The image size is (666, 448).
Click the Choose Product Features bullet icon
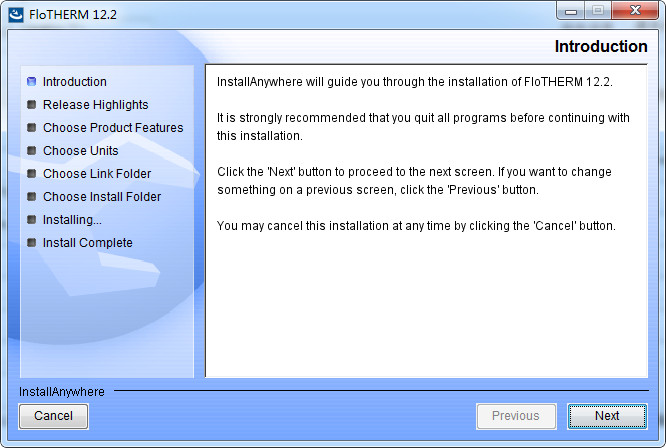click(x=32, y=128)
